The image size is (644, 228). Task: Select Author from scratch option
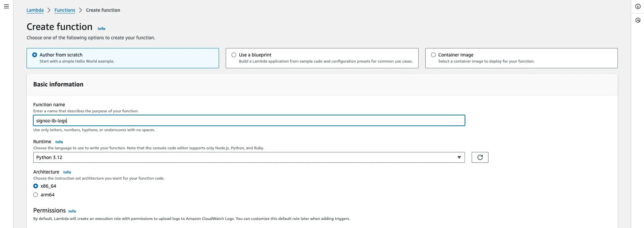123,58
